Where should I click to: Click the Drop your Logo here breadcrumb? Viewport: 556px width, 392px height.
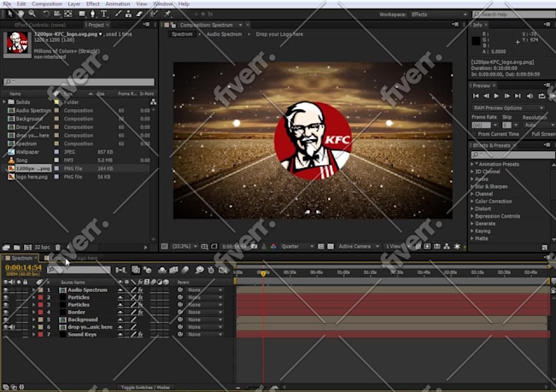pos(279,34)
